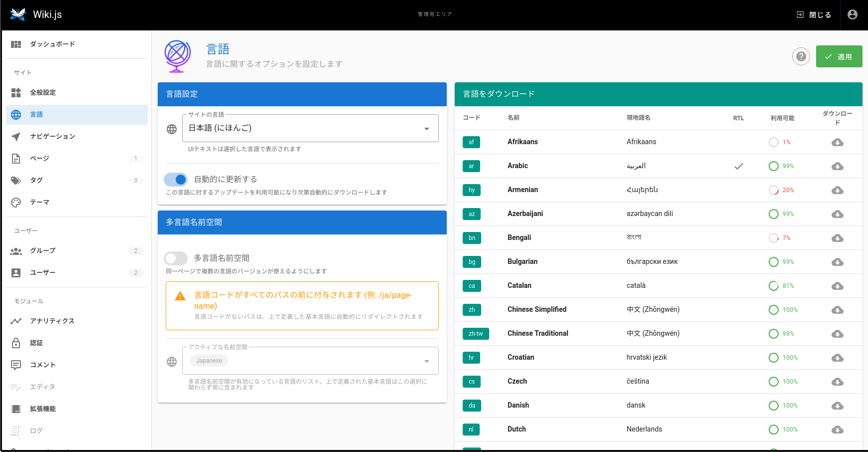Click the 閉じる button

pyautogui.click(x=814, y=14)
